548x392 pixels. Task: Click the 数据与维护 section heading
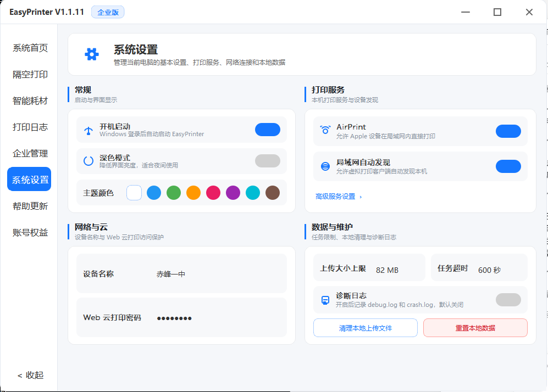click(332, 227)
